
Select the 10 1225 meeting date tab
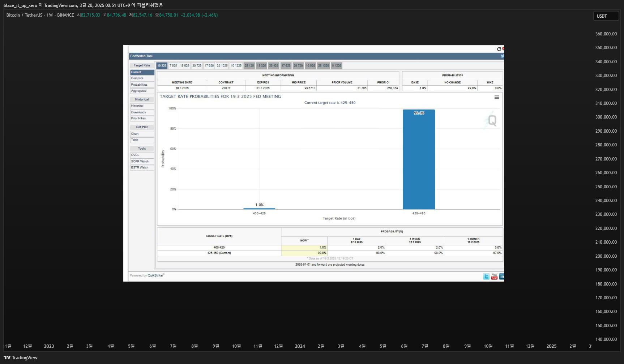point(236,66)
